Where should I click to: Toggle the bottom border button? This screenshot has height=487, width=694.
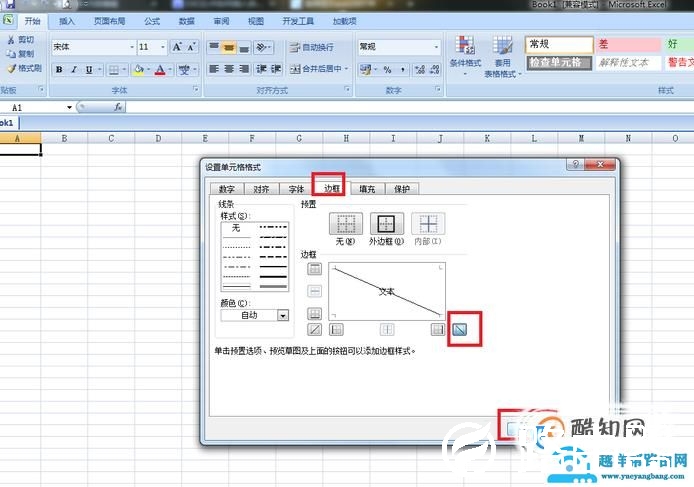point(315,312)
